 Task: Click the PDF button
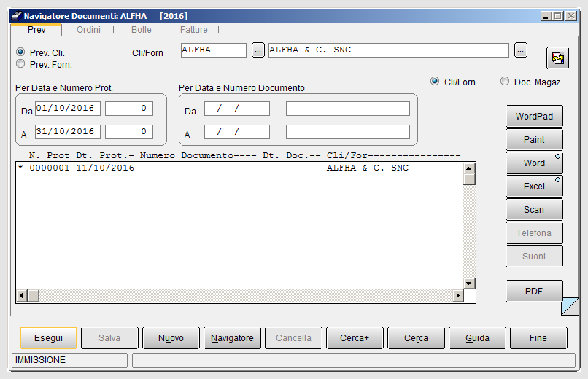(x=534, y=291)
